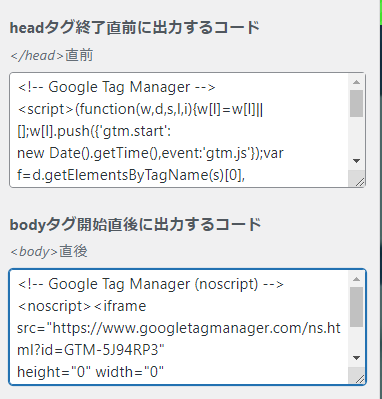
Task: Click the head scrollbar track below the thumb
Action: [356, 135]
